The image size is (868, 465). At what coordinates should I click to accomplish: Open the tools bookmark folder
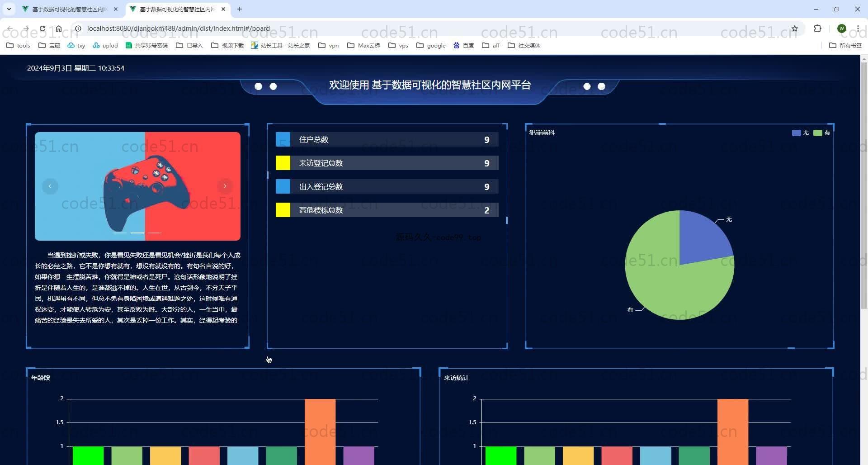(19, 45)
